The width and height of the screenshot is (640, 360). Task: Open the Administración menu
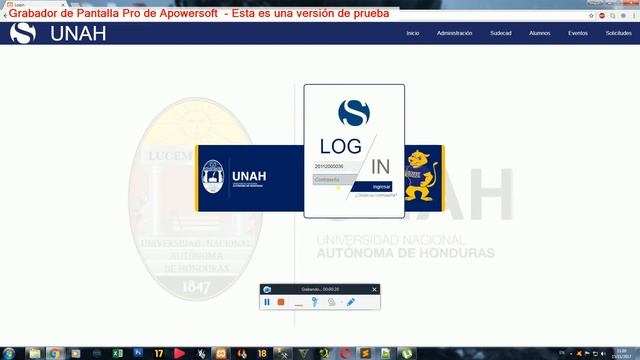(454, 33)
